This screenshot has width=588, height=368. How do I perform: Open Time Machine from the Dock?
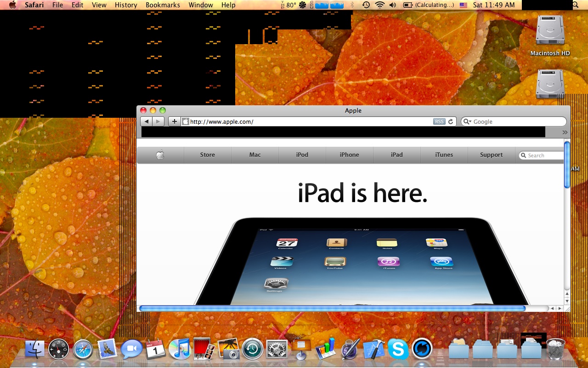[x=253, y=350]
